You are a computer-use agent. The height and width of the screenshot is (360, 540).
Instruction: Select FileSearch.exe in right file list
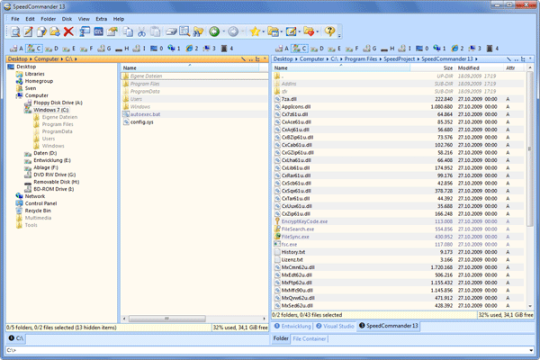(298, 229)
